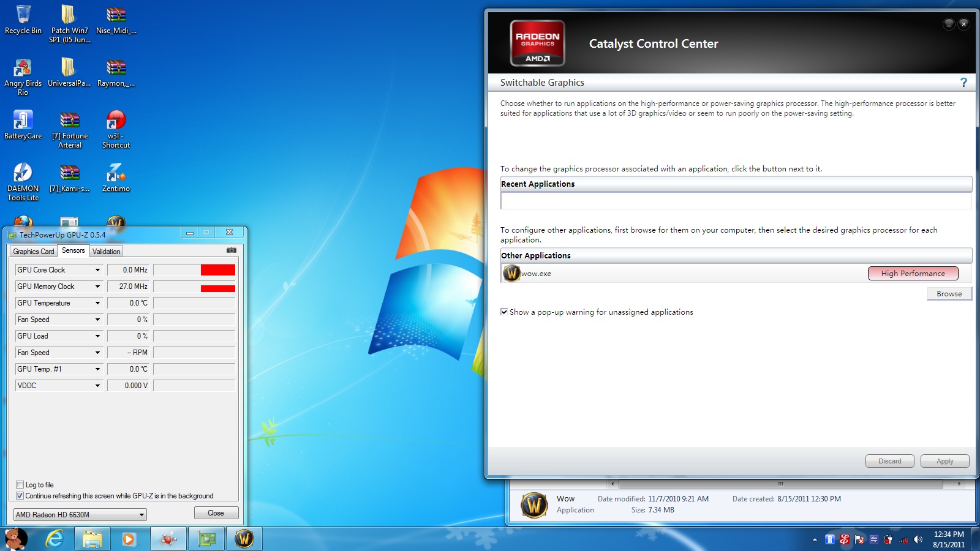Click the Wow application thumbnail in Explorer details
Screen dimensions: 980x551
coord(534,505)
